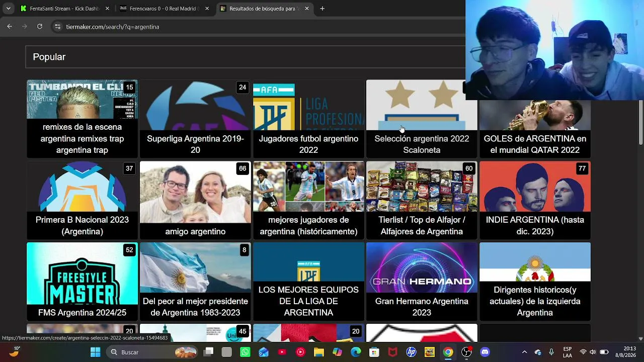Open Microsoft Store from the taskbar
The height and width of the screenshot is (362, 644).
(x=374, y=352)
